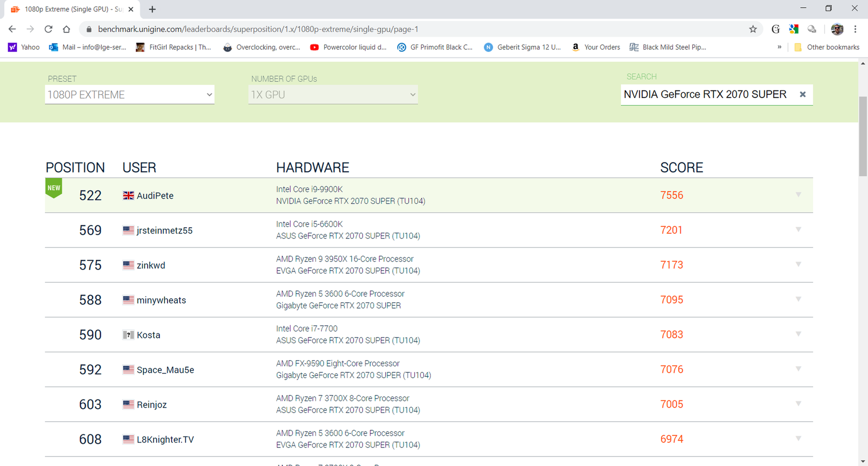Click the unknown flag next to Kosta
This screenshot has width=868, height=466.
128,335
